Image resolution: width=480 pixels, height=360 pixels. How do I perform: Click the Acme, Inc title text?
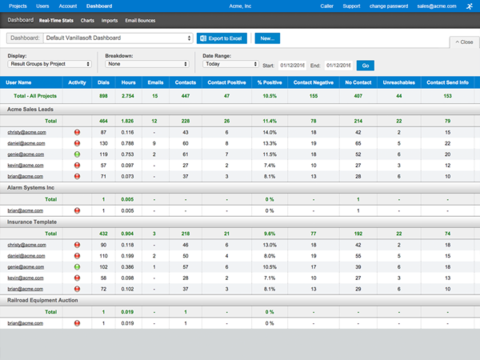[x=240, y=6]
